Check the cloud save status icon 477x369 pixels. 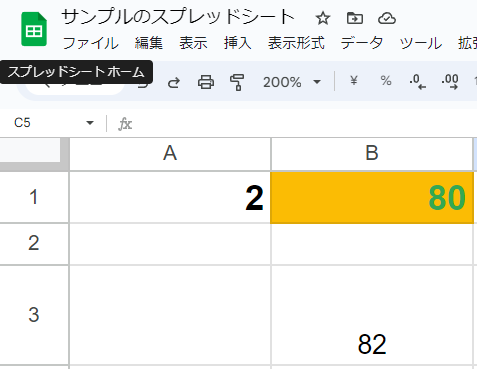coord(387,18)
